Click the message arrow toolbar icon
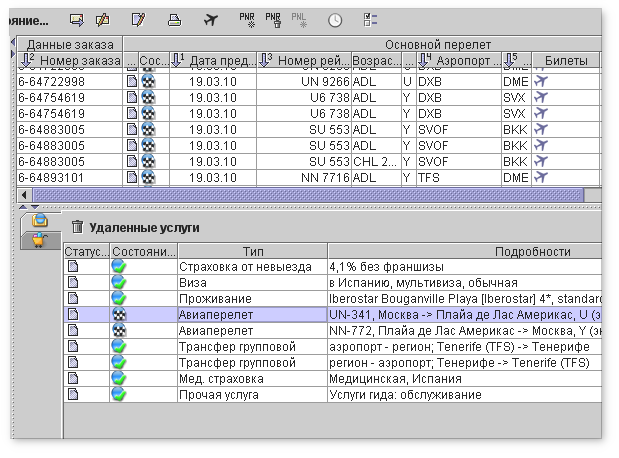This screenshot has width=619, height=458. coord(77,19)
